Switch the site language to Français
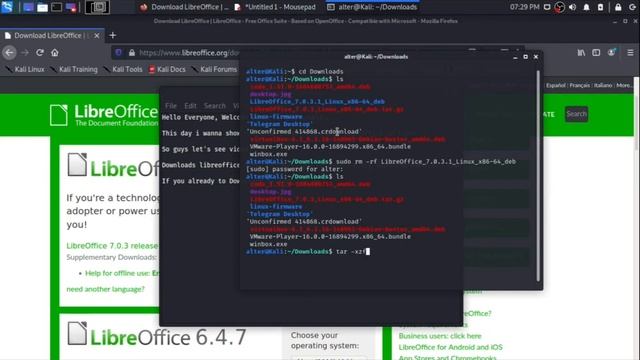This screenshot has height=360, width=640. tap(580, 85)
